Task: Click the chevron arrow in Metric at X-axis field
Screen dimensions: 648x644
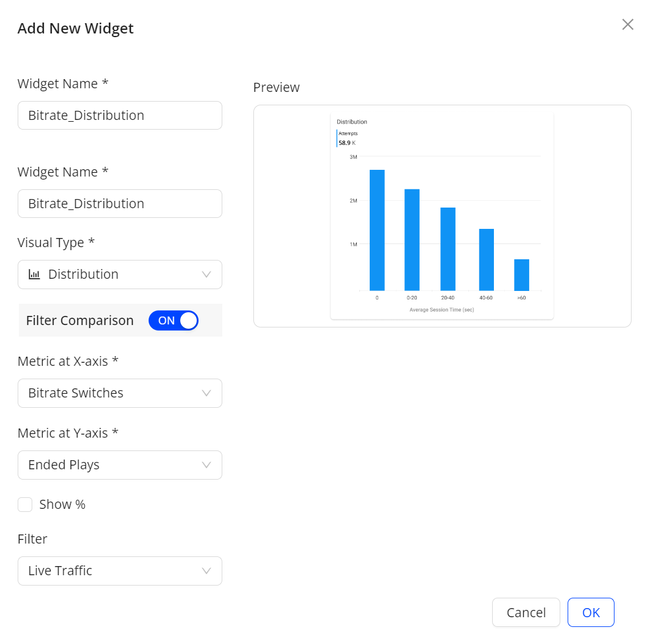Action: [206, 393]
